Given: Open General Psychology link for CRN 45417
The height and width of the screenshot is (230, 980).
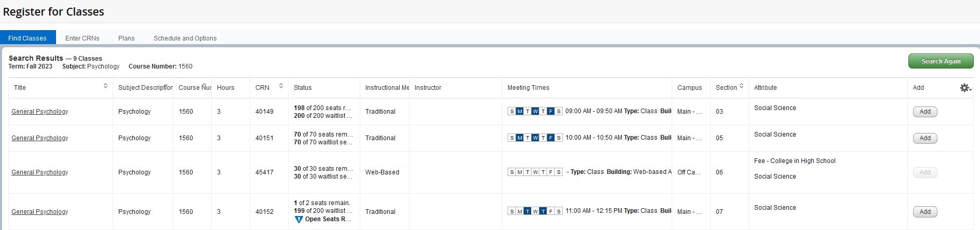Looking at the screenshot, I should click(39, 172).
